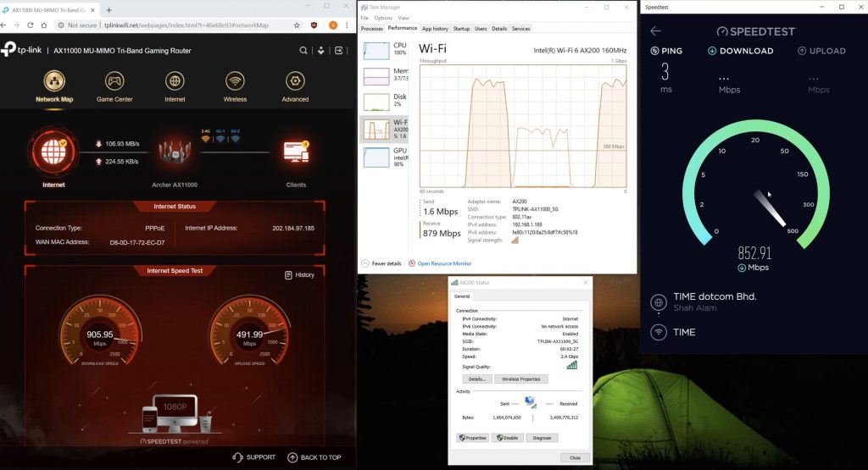868x470 pixels.
Task: Open the Advanced settings gear icon
Action: click(295, 80)
